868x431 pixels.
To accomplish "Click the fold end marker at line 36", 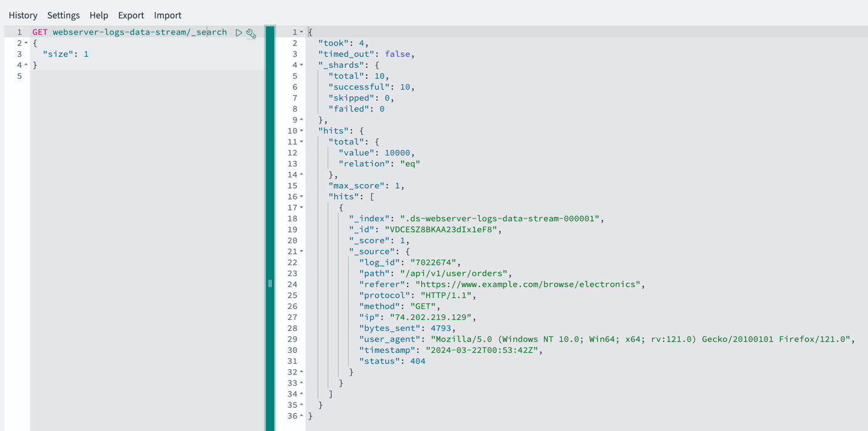I will point(301,416).
